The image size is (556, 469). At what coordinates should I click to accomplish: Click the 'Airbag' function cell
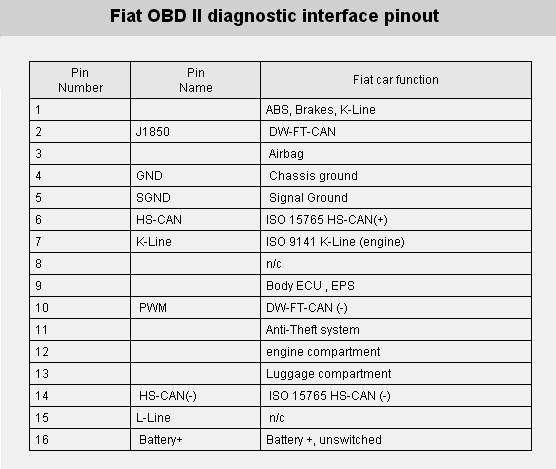(396, 154)
